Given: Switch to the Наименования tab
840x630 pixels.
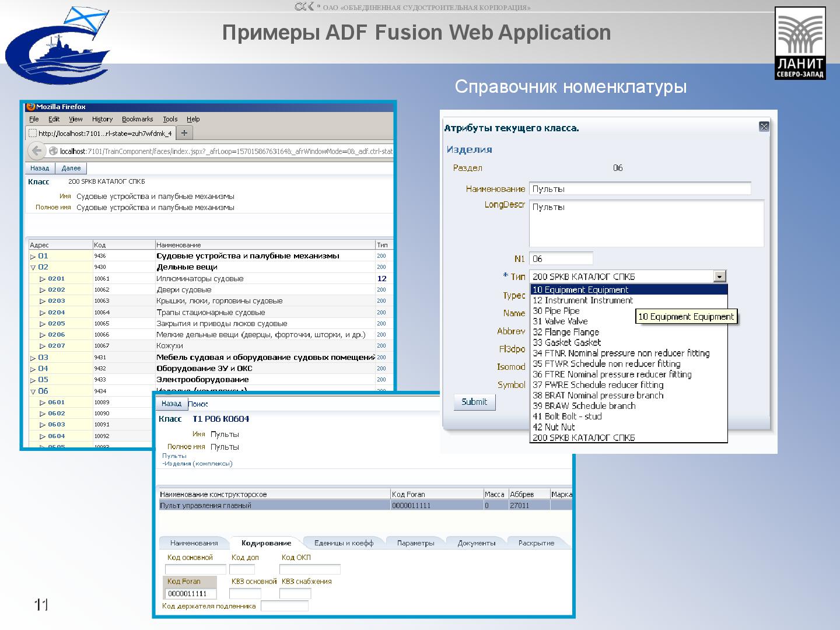Looking at the screenshot, I should 195,542.
